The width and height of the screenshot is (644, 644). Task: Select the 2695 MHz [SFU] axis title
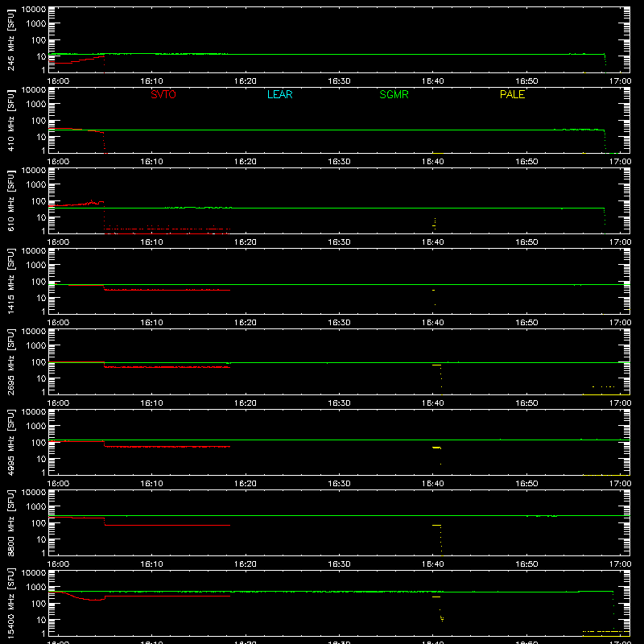[11, 361]
